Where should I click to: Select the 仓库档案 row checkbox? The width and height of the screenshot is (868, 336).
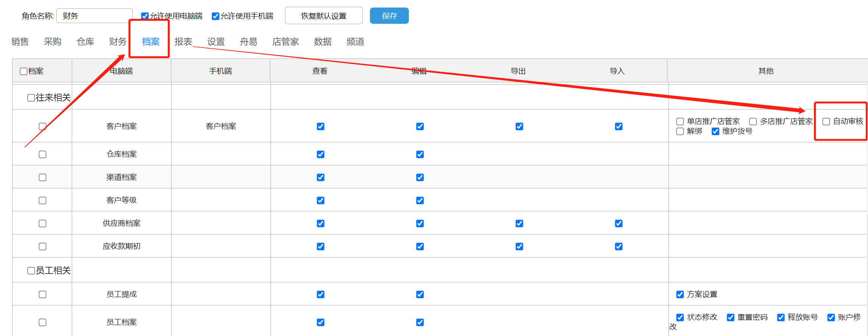point(42,154)
